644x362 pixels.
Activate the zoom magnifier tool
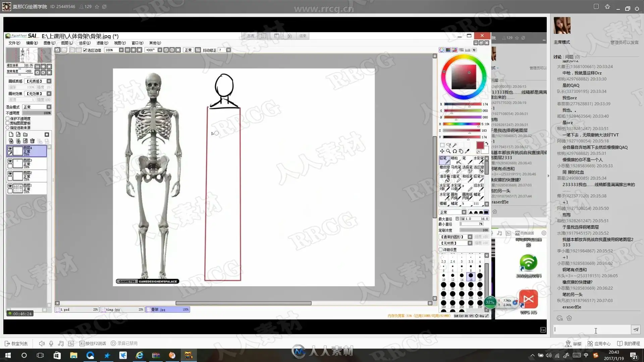448,151
